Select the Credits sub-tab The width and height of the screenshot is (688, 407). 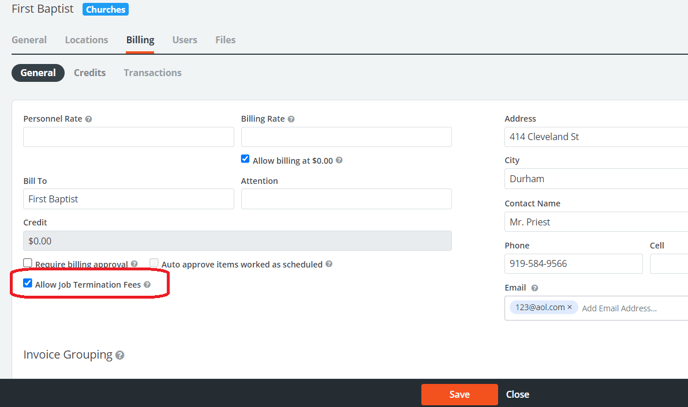[x=90, y=73]
